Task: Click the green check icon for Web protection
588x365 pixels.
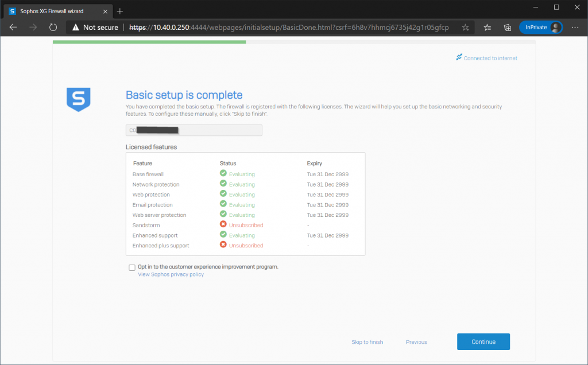Action: click(x=223, y=193)
